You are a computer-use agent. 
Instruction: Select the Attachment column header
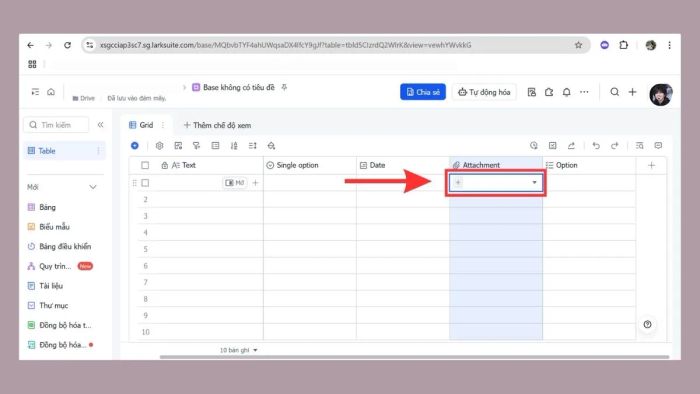496,165
